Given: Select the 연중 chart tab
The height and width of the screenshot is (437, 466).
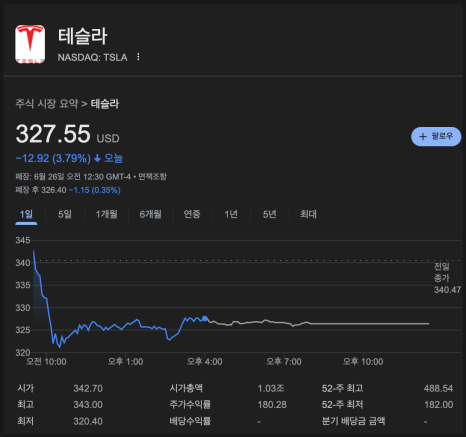Looking at the screenshot, I should [192, 214].
